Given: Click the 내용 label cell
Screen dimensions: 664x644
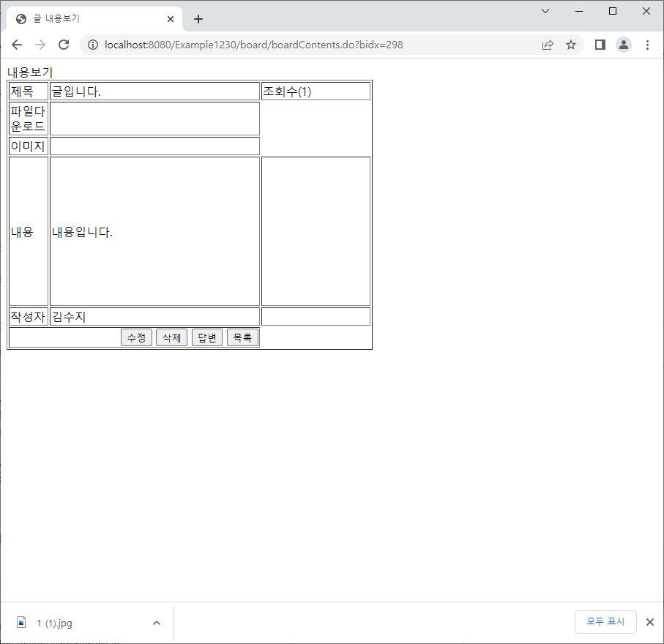Looking at the screenshot, I should [x=29, y=231].
